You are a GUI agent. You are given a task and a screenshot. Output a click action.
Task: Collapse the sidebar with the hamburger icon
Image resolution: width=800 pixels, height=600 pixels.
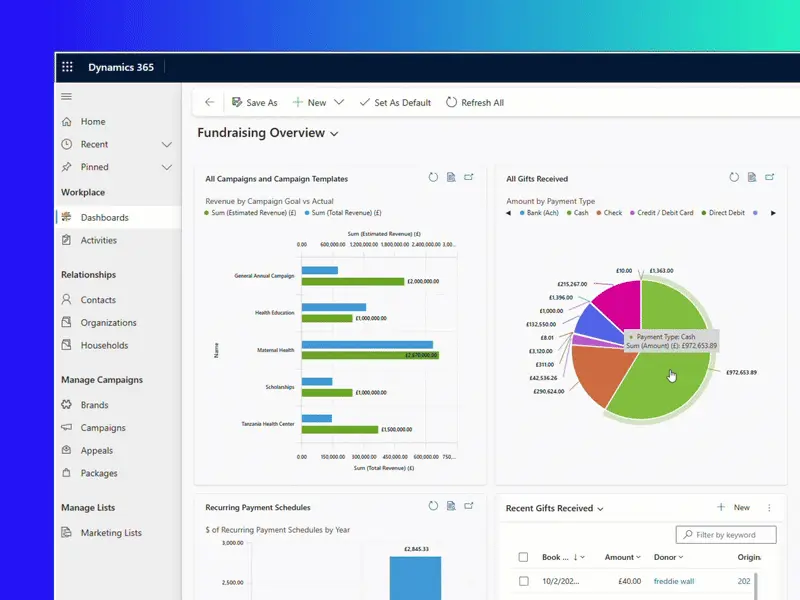(67, 96)
